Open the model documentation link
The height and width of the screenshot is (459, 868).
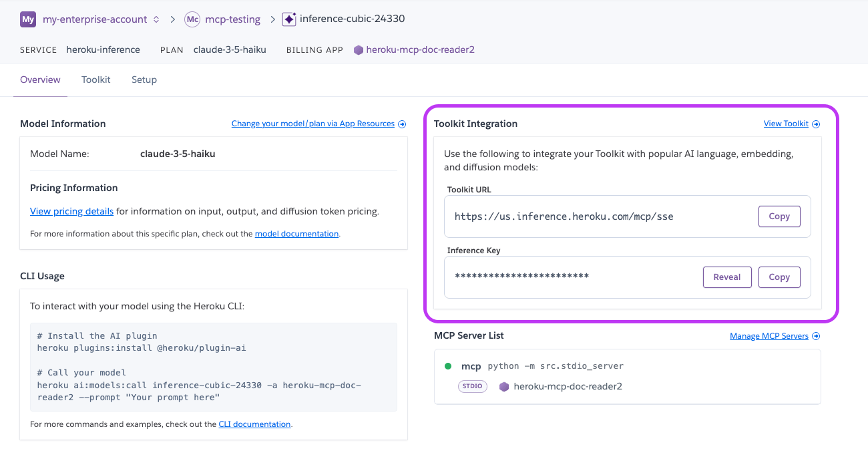pos(296,234)
